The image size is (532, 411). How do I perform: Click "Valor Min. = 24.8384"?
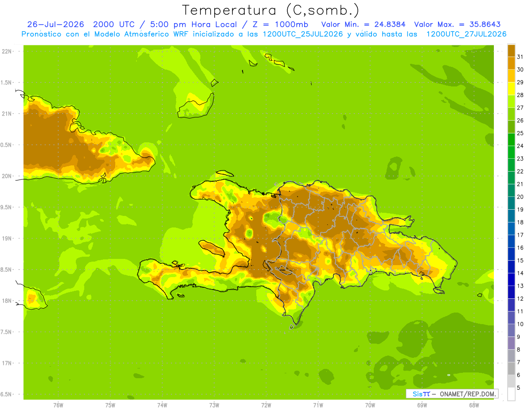(x=363, y=24)
